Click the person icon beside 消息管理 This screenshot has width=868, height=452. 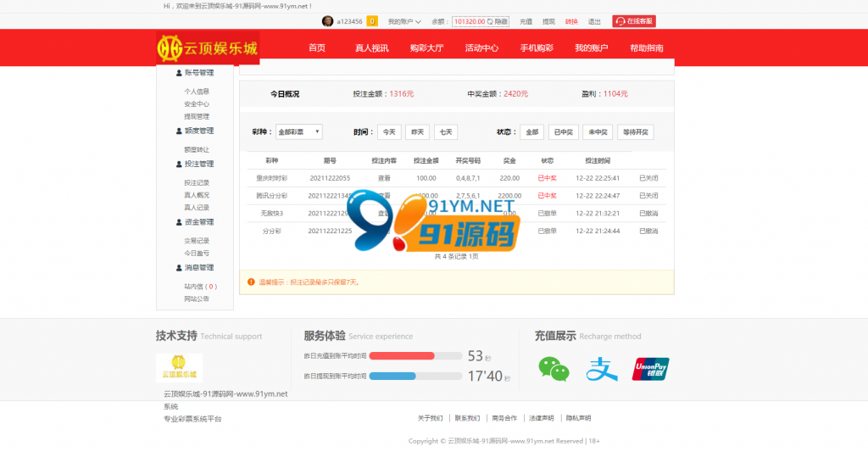(179, 268)
